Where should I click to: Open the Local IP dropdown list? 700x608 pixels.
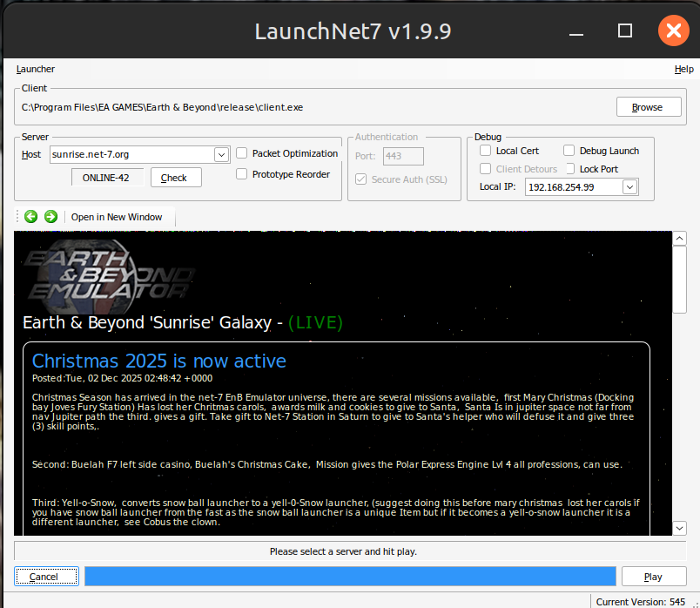point(629,186)
